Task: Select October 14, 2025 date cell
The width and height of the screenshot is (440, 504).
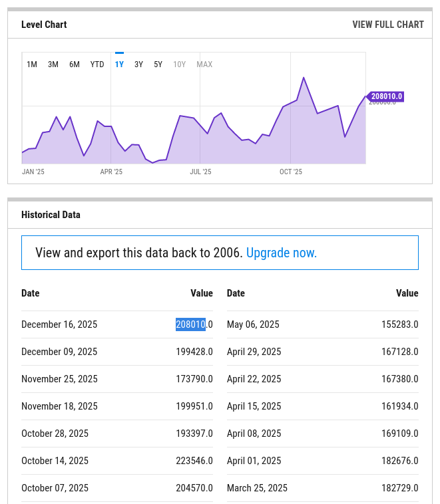Action: pyautogui.click(x=55, y=461)
